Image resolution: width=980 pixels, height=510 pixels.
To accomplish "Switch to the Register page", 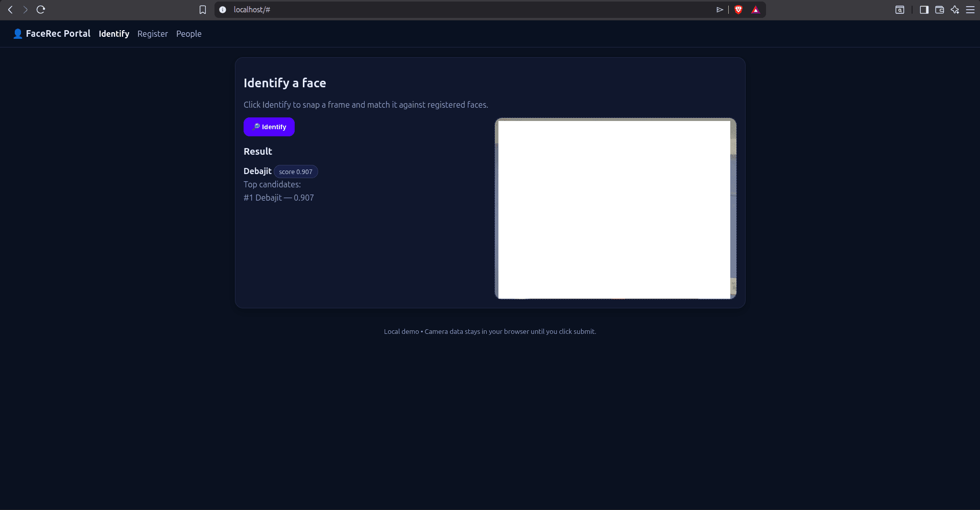I will point(152,34).
